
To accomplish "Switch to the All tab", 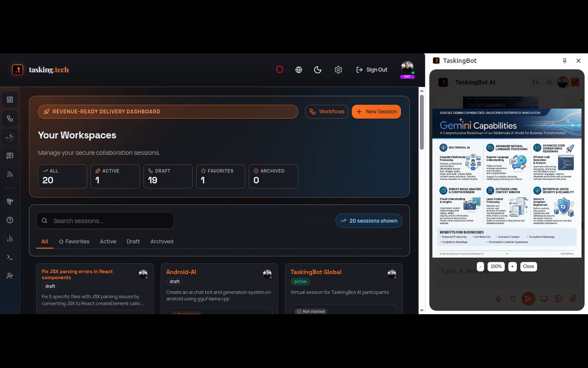I will [x=45, y=241].
